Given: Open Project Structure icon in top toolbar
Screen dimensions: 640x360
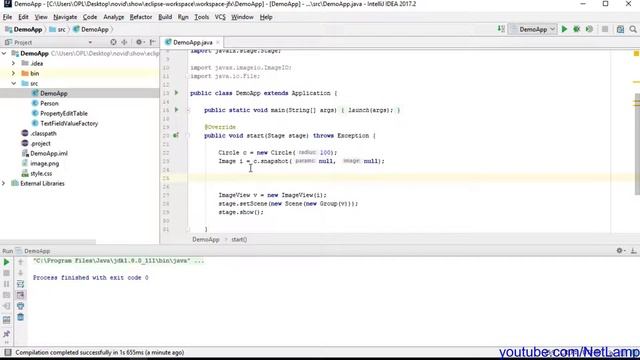Looking at the screenshot, I should 620,29.
